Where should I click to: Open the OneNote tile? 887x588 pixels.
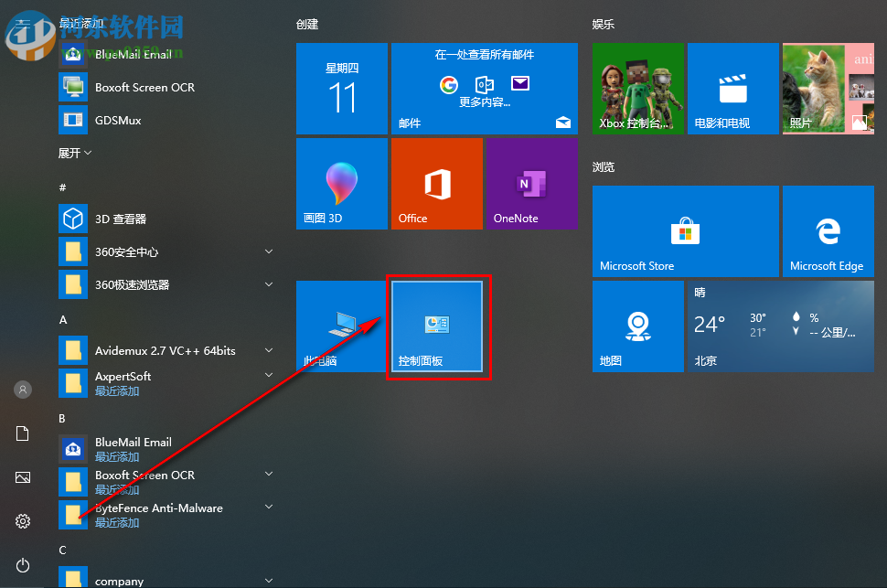point(530,183)
